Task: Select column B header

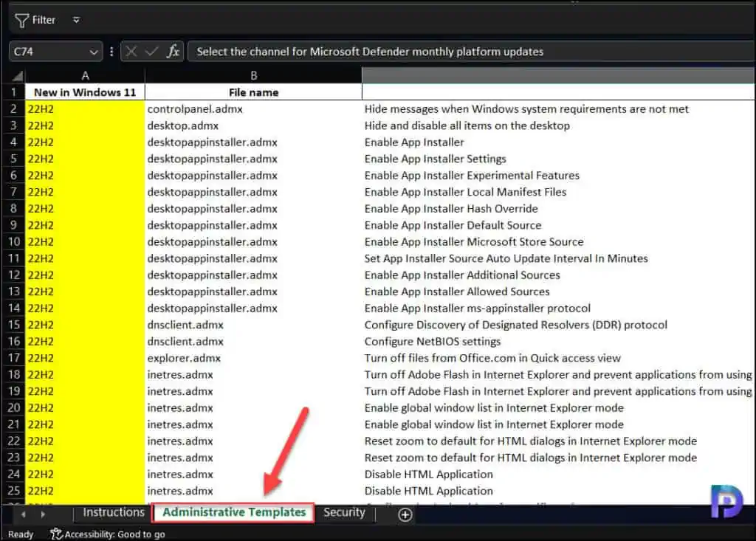Action: tap(254, 75)
